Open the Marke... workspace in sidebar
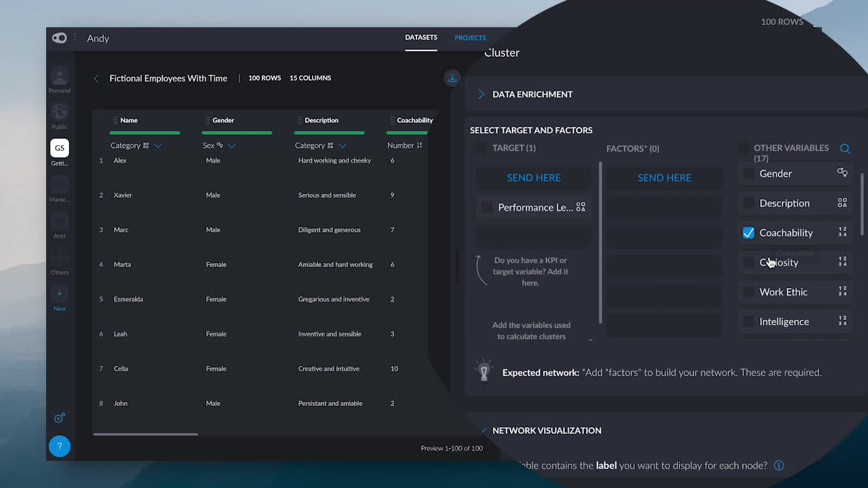Viewport: 868px width, 488px height. click(60, 189)
